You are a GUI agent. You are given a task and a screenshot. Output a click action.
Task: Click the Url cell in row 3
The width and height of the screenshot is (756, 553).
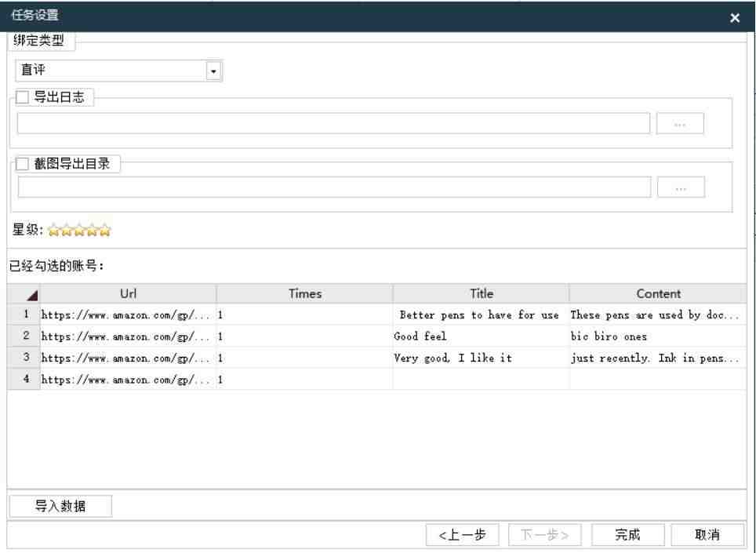tap(128, 358)
